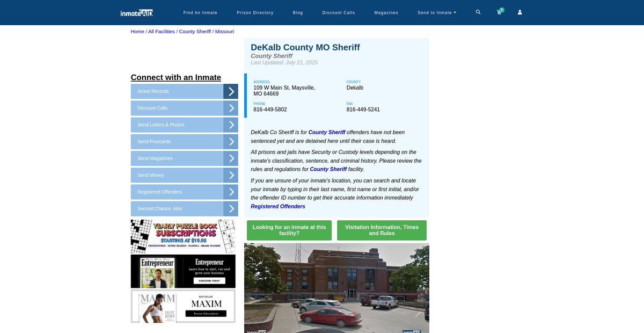Click the Arrest Records arrow chevron
644x333 pixels.
[231, 91]
